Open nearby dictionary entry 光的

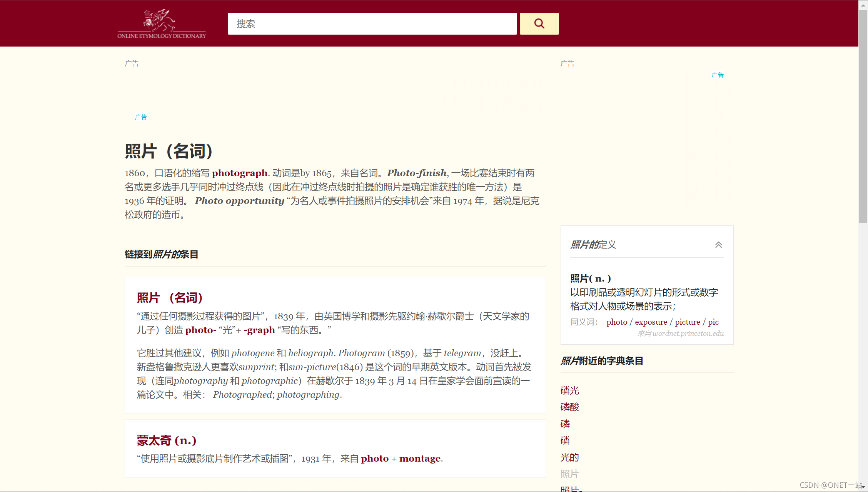click(569, 457)
